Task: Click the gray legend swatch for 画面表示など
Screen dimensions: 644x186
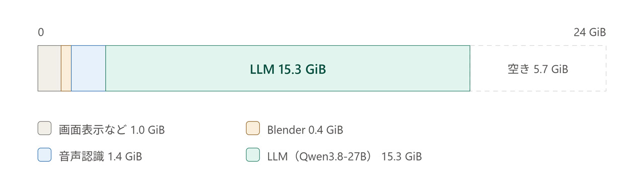Action: (x=45, y=129)
